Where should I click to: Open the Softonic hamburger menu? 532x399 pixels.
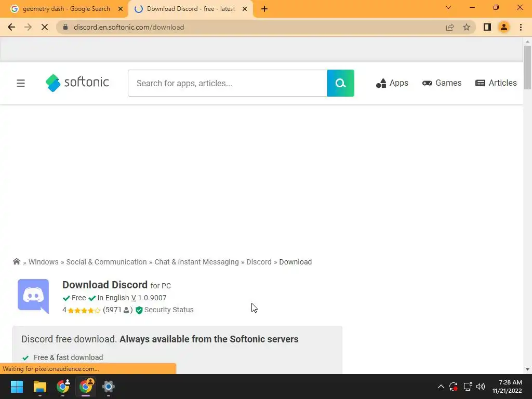tap(21, 83)
